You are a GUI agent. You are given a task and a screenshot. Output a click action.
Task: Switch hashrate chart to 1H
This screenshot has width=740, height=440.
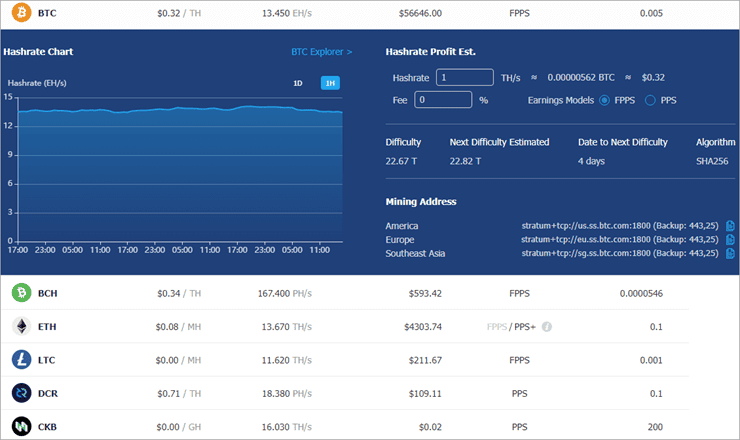(329, 83)
